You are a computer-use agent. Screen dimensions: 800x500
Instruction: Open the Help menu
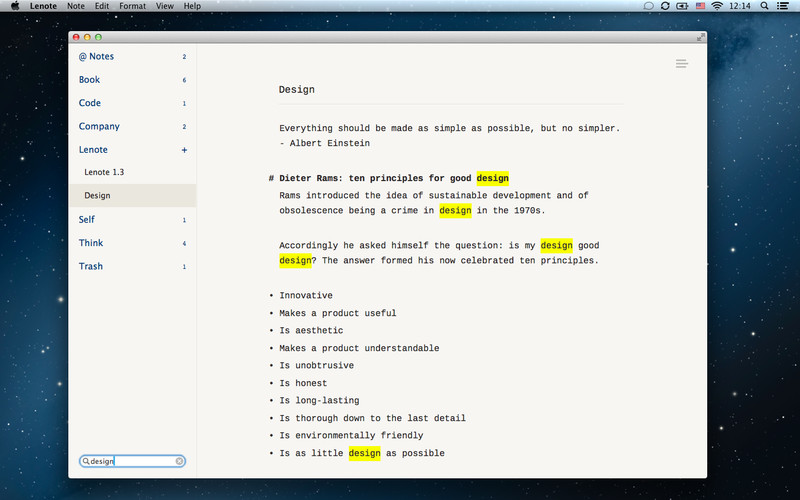[192, 6]
